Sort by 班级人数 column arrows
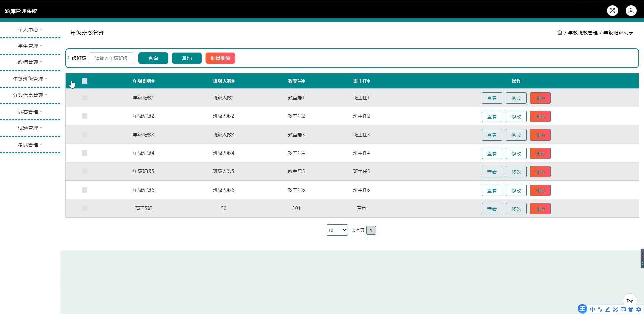 (233, 81)
